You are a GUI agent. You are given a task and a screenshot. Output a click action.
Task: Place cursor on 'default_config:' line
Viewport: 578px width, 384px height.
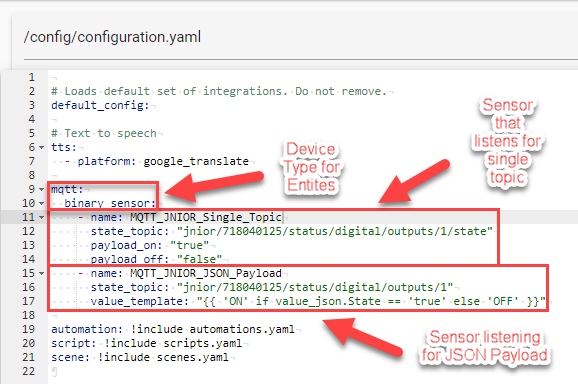pyautogui.click(x=100, y=105)
